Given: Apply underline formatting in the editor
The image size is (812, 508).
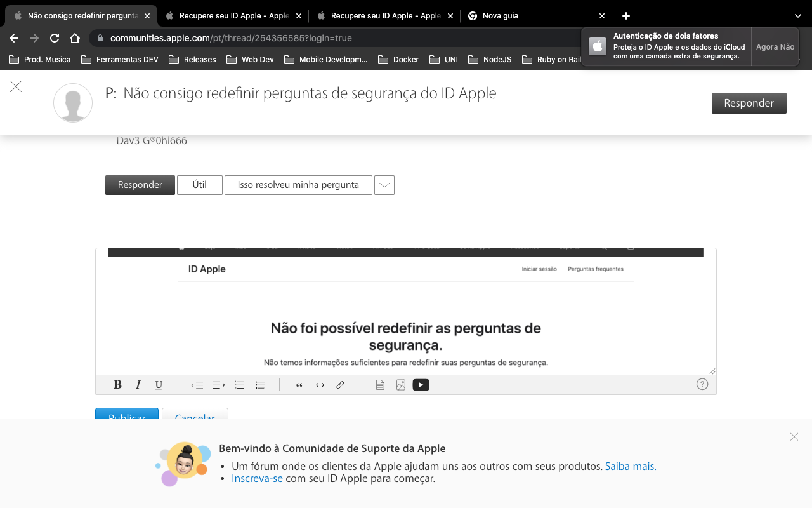Looking at the screenshot, I should point(159,385).
